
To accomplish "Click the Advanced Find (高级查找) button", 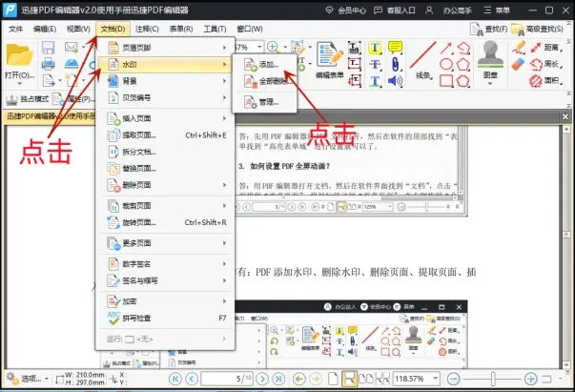I will (541, 29).
